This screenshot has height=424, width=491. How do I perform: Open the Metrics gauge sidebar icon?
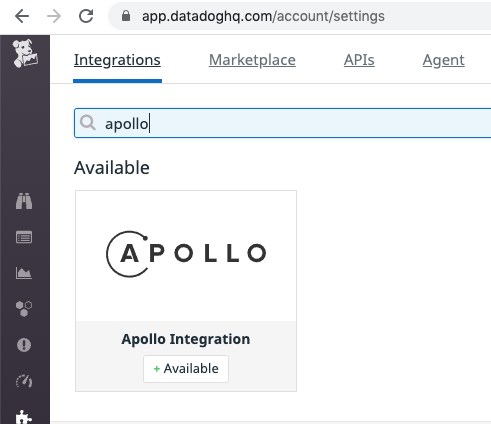(x=24, y=381)
